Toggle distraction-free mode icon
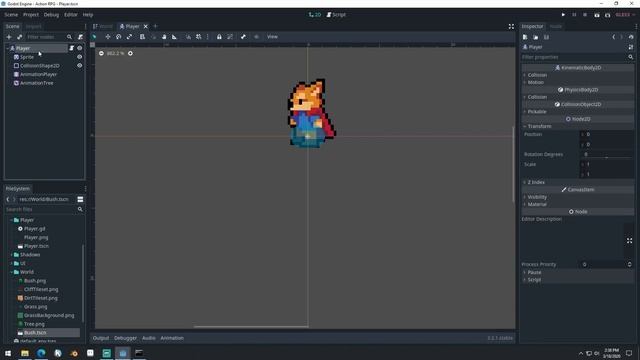640x360 pixels. point(511,27)
